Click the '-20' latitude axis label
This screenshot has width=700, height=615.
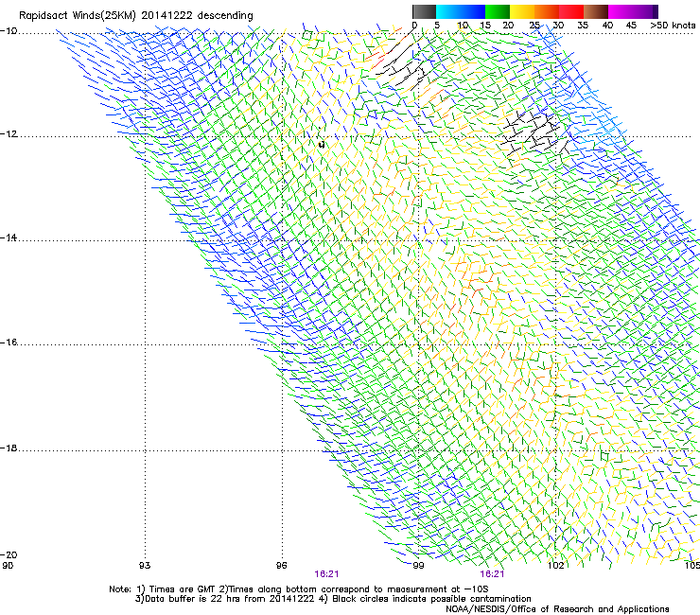pyautogui.click(x=9, y=554)
